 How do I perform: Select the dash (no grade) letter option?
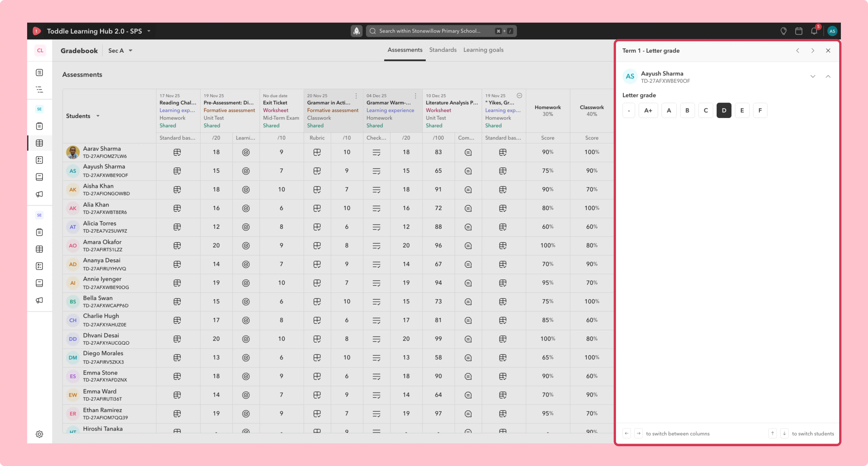[629, 110]
